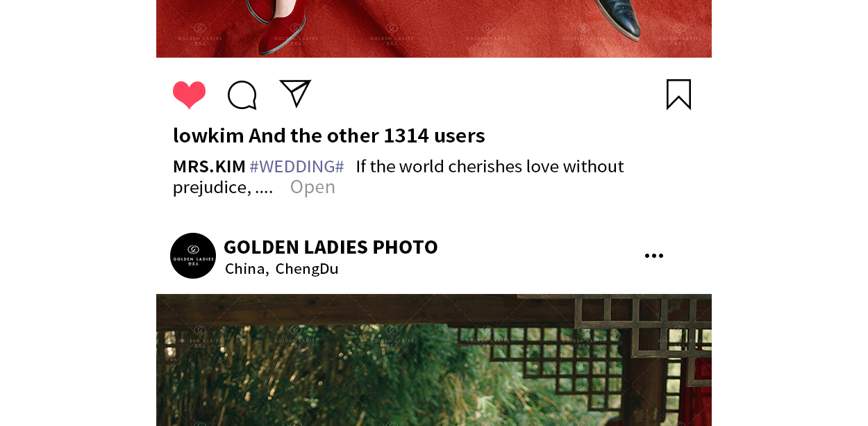
Task: Browse the #WEDDING# hashtag
Action: [297, 166]
